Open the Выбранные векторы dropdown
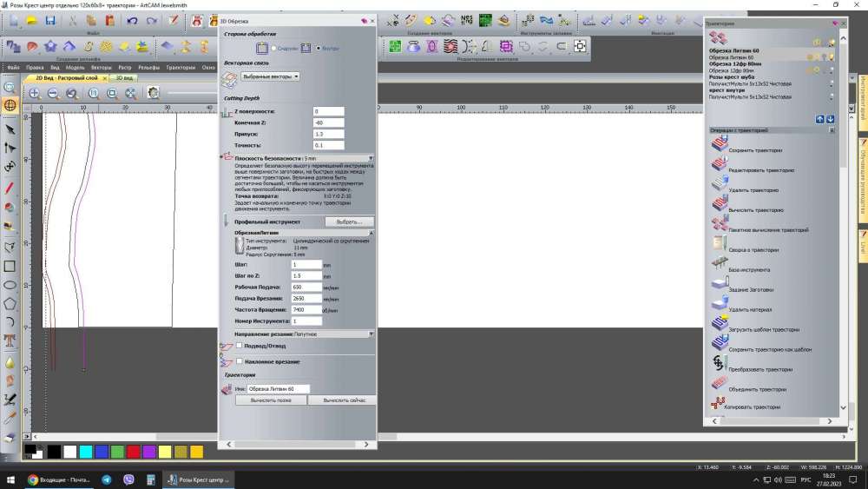 click(x=271, y=76)
